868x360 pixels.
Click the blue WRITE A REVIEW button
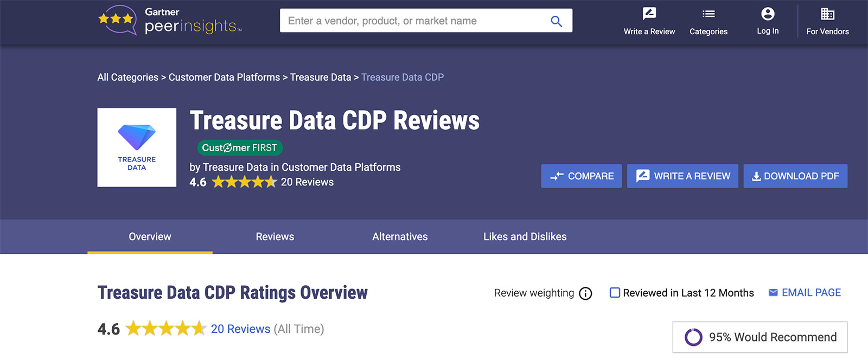coord(682,176)
